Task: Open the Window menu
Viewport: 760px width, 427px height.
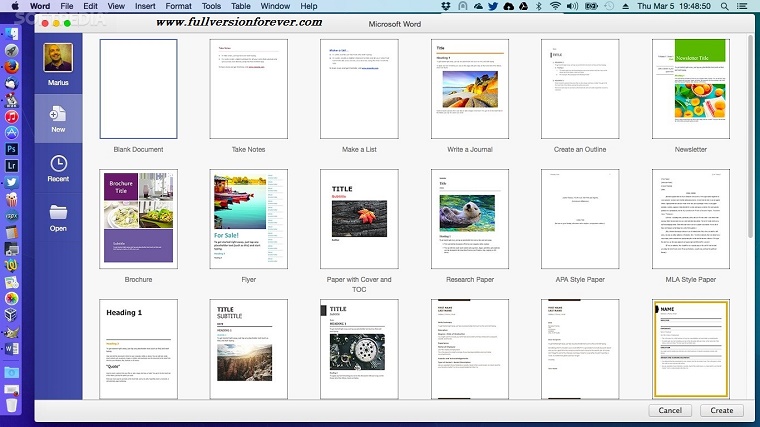Action: click(275, 6)
